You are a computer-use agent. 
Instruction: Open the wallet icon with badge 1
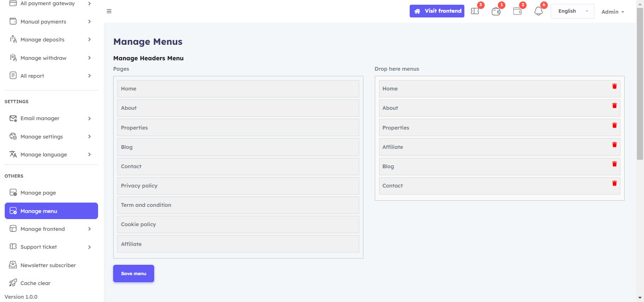click(496, 11)
